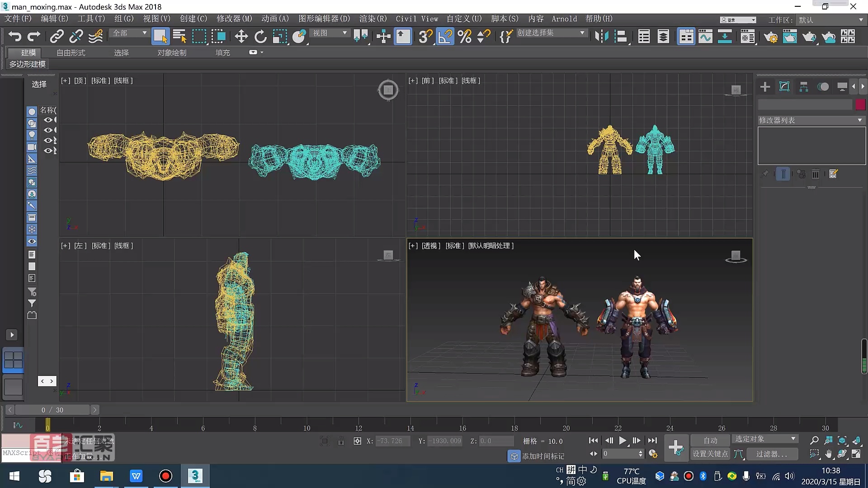This screenshot has height=488, width=868.
Task: Open the 选定对象 key filter dropdown
Action: [764, 438]
